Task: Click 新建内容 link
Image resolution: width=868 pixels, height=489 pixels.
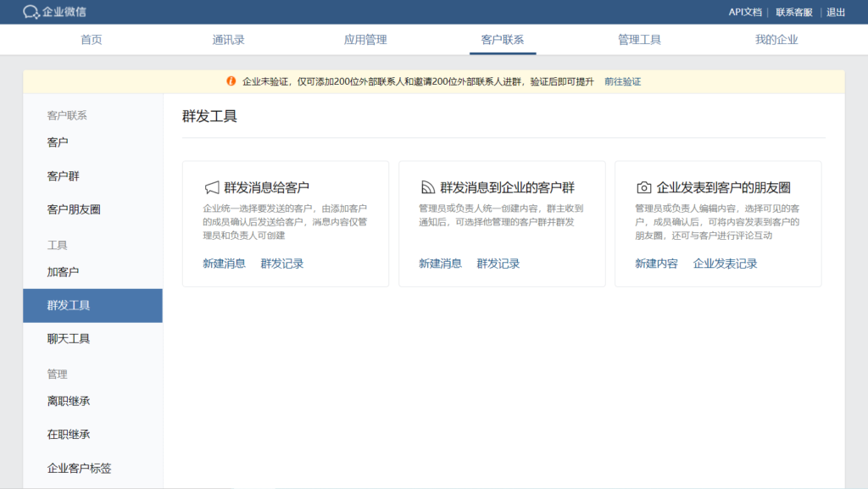Action: [x=657, y=264]
